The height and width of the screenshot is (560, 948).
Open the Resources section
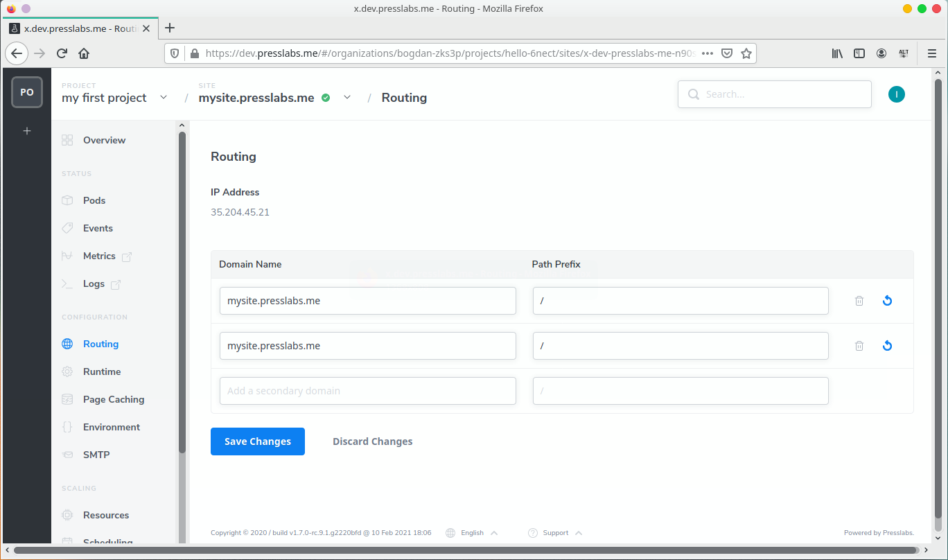click(106, 515)
